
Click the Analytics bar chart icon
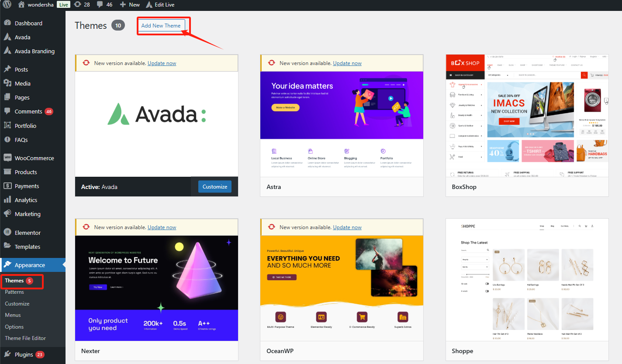[x=7, y=200]
